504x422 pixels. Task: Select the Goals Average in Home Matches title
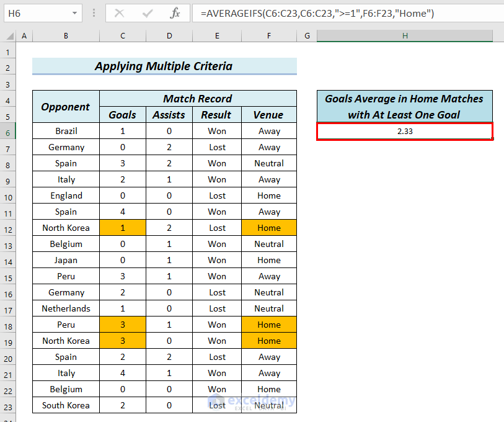pyautogui.click(x=404, y=107)
